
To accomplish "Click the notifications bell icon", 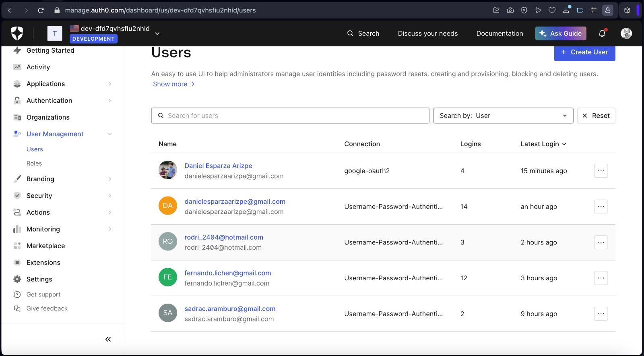I will click(602, 33).
